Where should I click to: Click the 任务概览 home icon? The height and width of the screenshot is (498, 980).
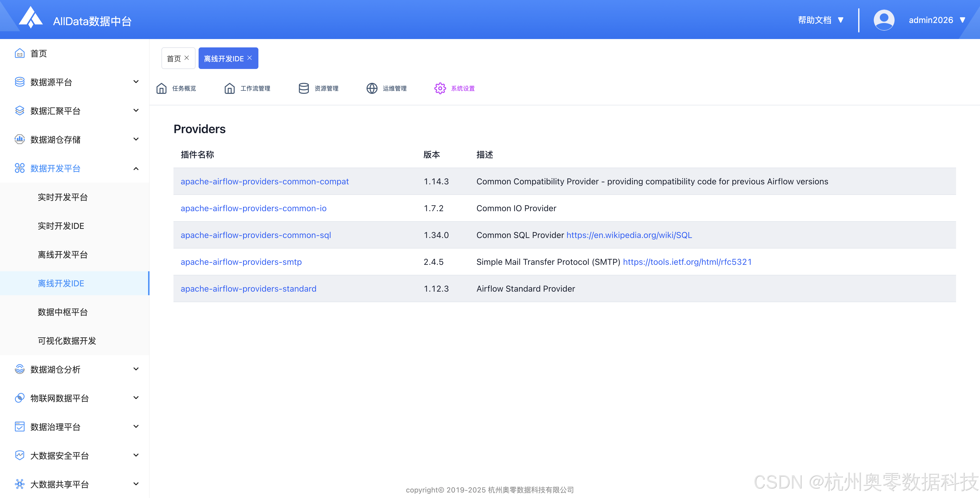click(x=161, y=88)
